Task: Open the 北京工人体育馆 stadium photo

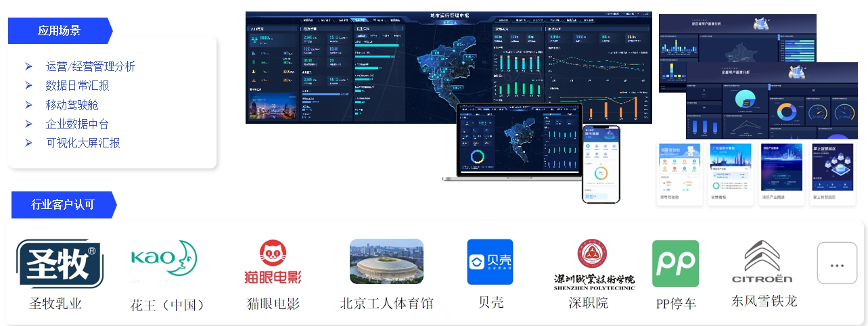Action: [x=386, y=261]
